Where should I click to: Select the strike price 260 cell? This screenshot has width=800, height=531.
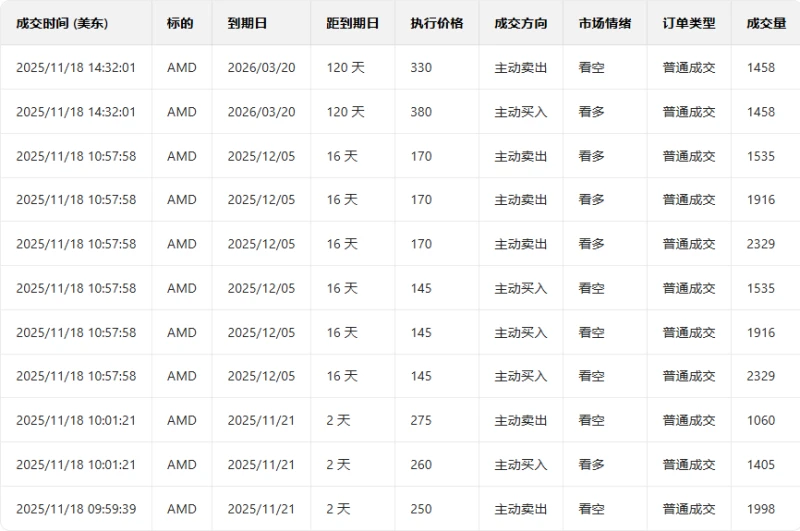coord(421,464)
